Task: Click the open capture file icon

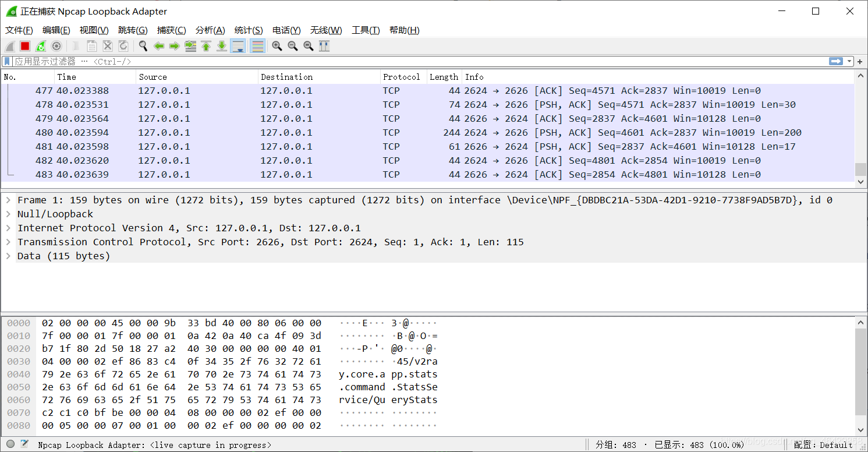Action: [x=76, y=46]
